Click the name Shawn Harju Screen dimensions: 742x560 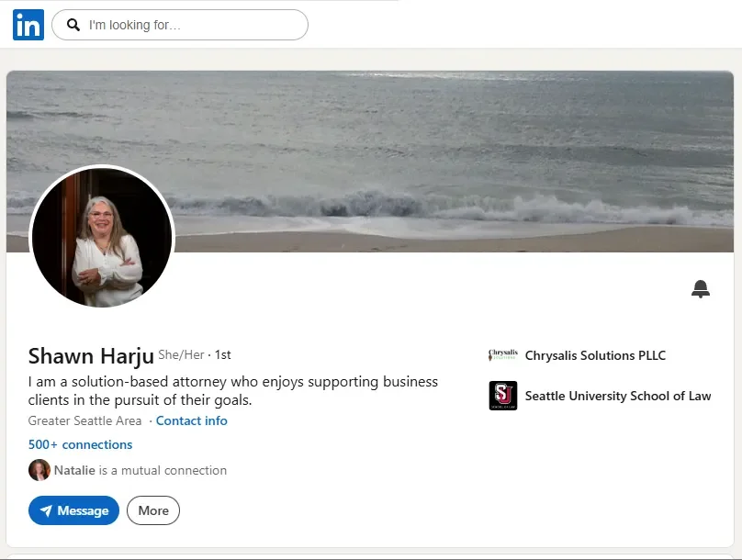[91, 356]
